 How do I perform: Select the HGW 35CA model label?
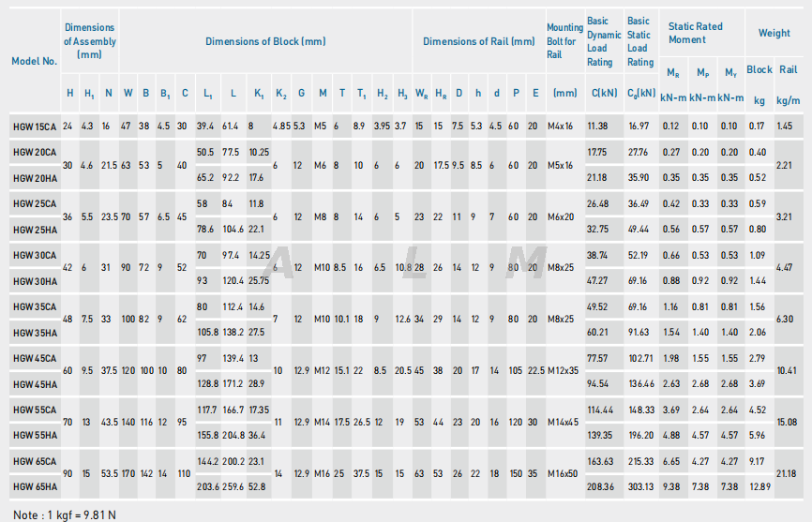(x=35, y=306)
